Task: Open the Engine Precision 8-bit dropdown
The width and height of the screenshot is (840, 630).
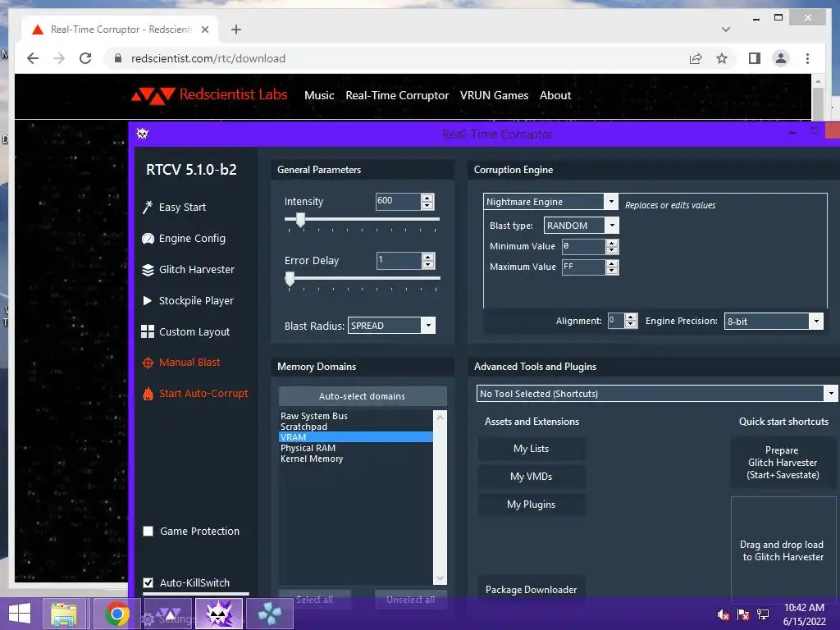Action: (x=816, y=321)
